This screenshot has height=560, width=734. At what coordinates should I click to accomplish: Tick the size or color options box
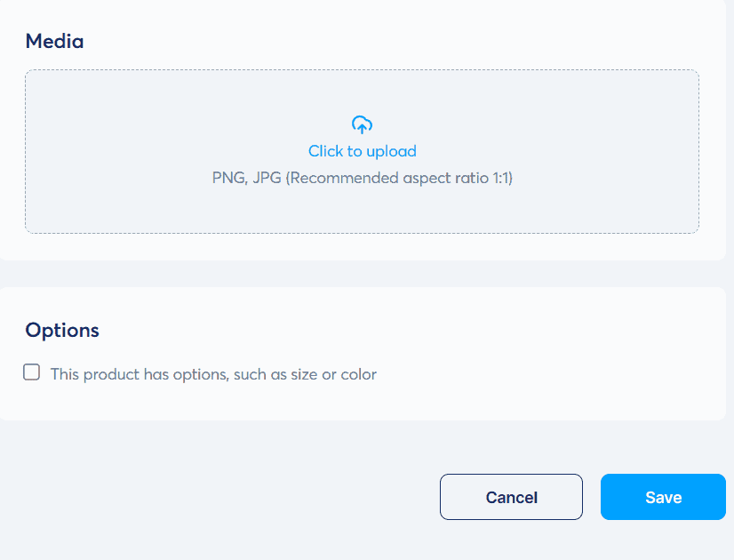32,372
